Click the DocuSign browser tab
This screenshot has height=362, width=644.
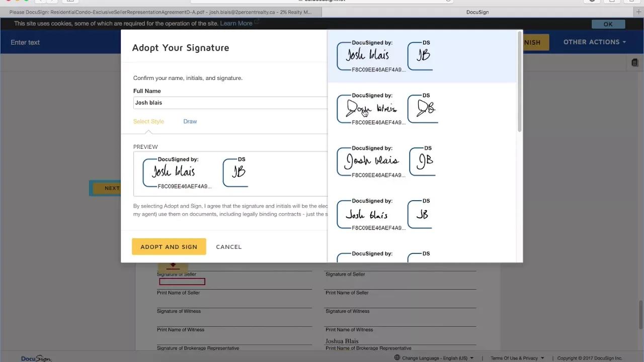pos(477,12)
